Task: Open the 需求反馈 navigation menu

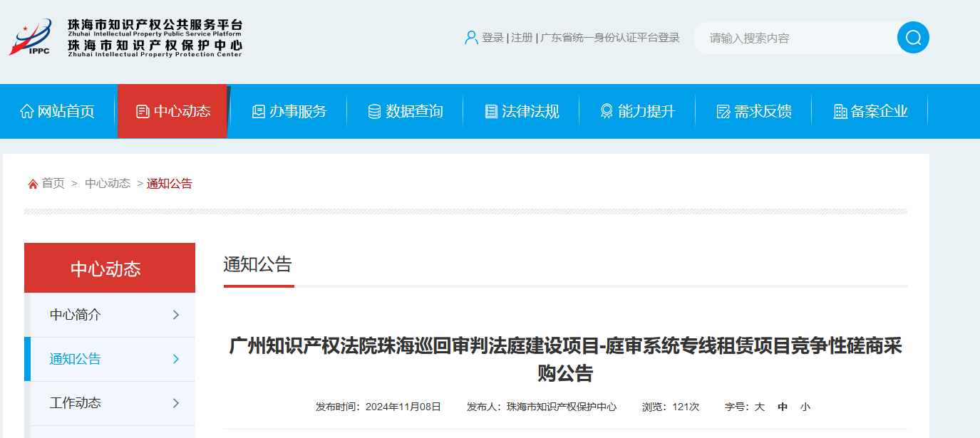Action: pyautogui.click(x=753, y=112)
